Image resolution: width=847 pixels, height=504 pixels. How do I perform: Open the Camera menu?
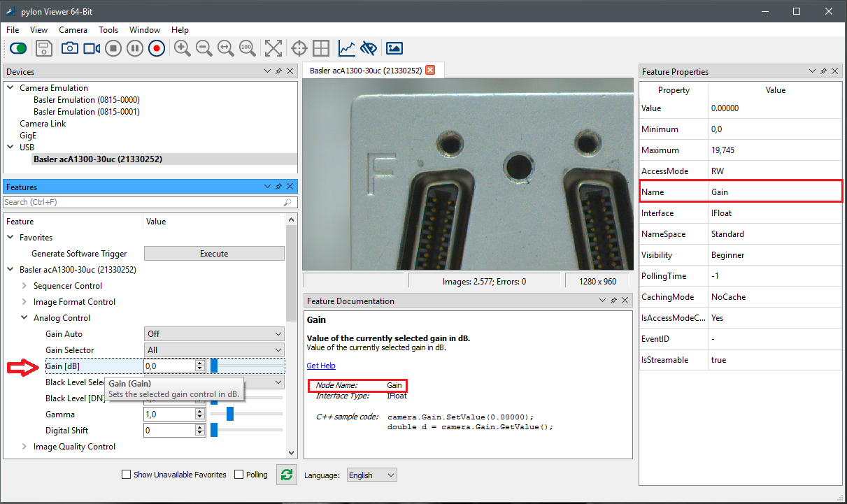coord(73,30)
